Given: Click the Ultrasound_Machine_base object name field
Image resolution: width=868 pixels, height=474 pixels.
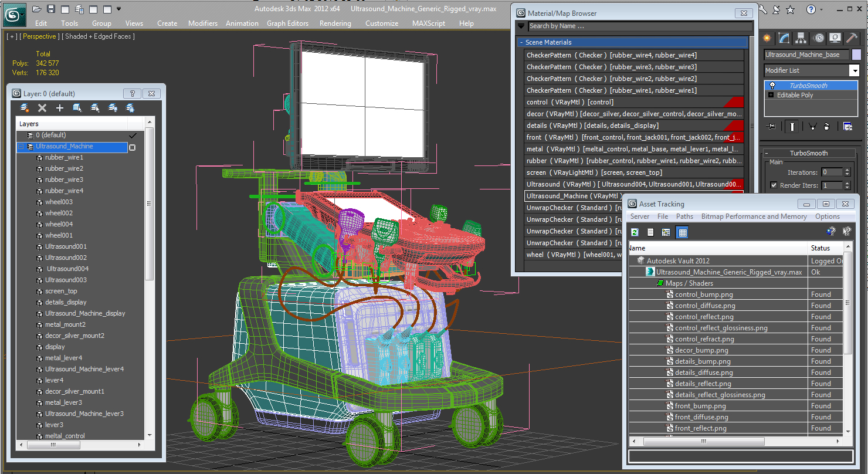Looking at the screenshot, I should click(x=806, y=55).
